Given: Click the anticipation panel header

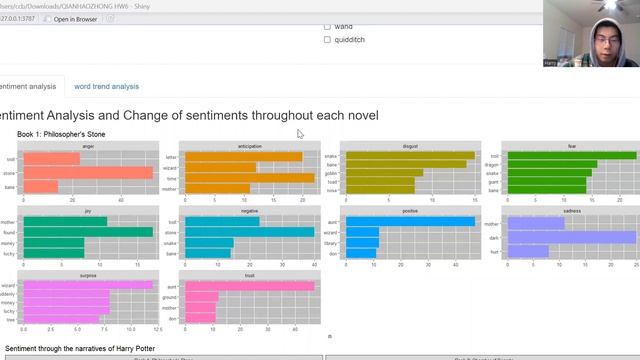Looking at the screenshot, I should point(250,146).
